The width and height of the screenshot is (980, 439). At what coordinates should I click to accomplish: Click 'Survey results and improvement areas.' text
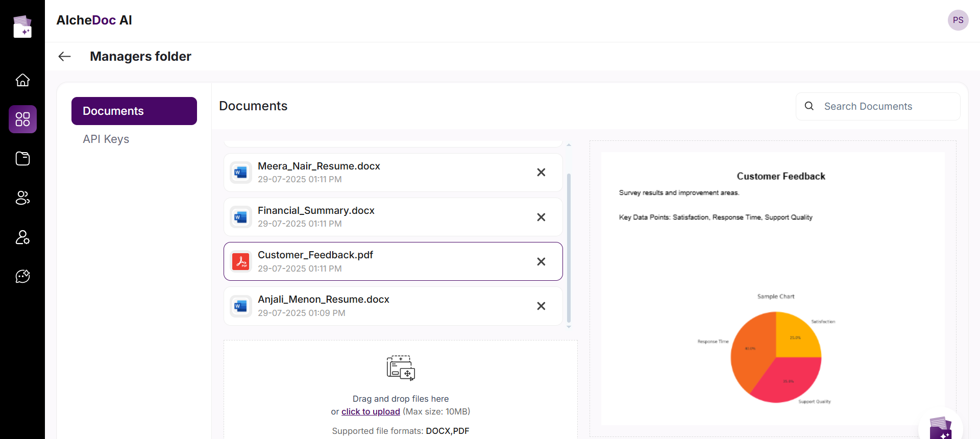(679, 192)
